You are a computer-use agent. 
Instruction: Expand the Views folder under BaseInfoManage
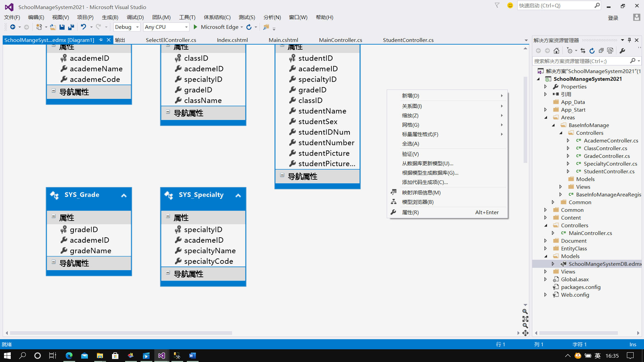(x=560, y=187)
